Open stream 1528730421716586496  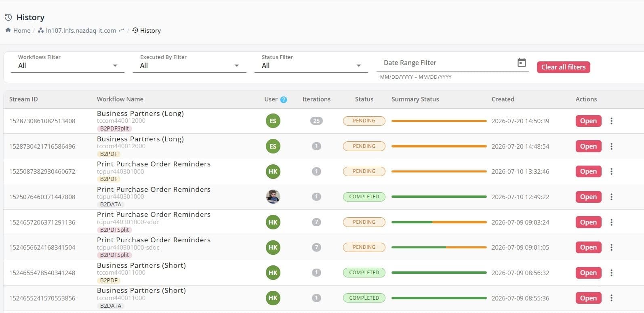(x=588, y=146)
